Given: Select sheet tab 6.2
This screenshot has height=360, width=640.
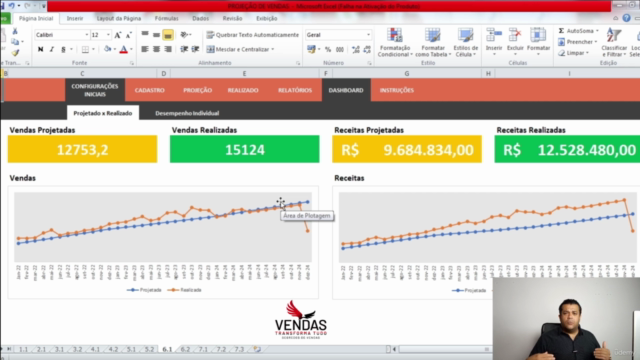Looking at the screenshot, I should pyautogui.click(x=185, y=349).
